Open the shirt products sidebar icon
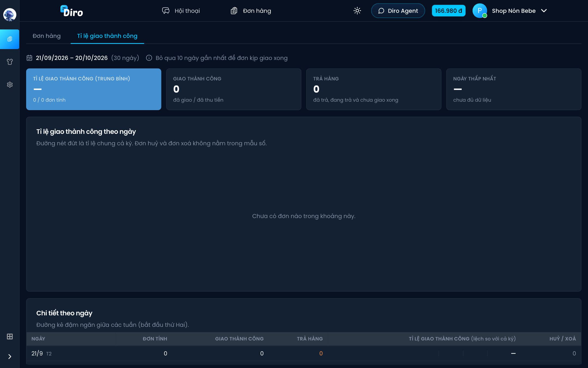 coord(10,62)
